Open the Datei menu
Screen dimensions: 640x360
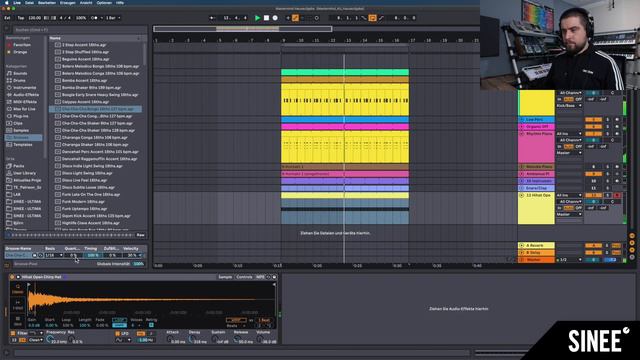click(29, 2)
